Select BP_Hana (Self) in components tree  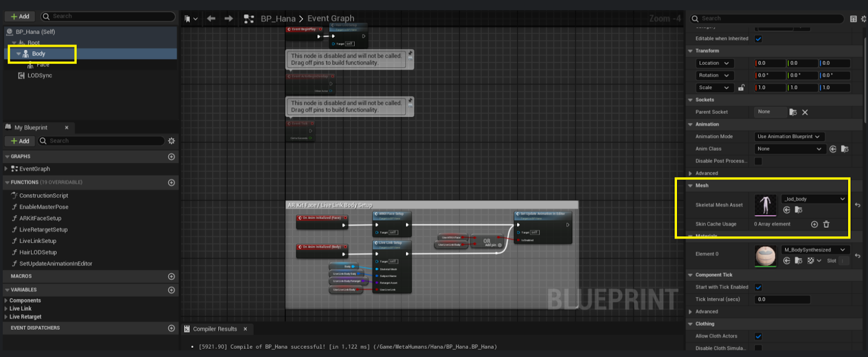click(x=35, y=32)
